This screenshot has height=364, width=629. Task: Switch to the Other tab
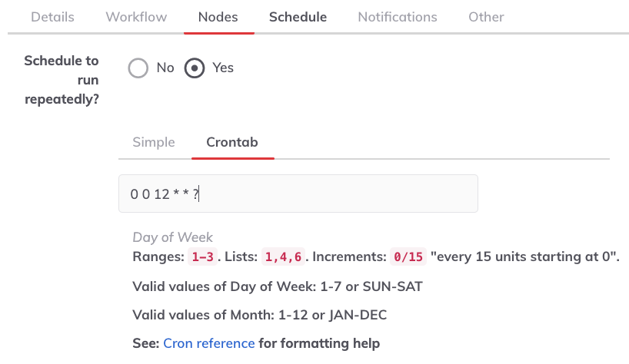pos(486,17)
